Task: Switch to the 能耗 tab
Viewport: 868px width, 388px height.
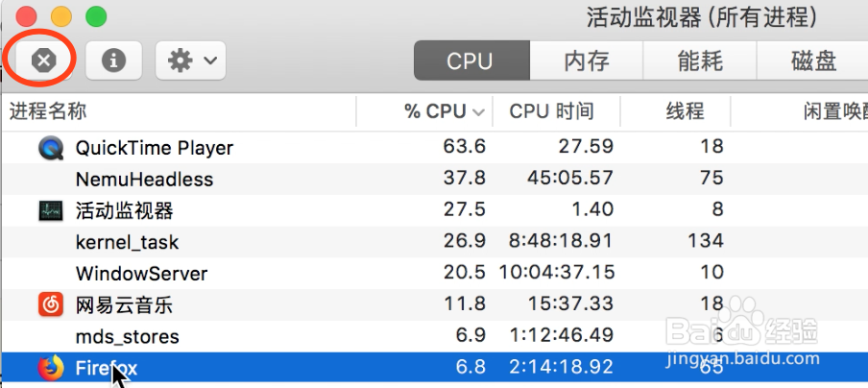Action: 698,61
